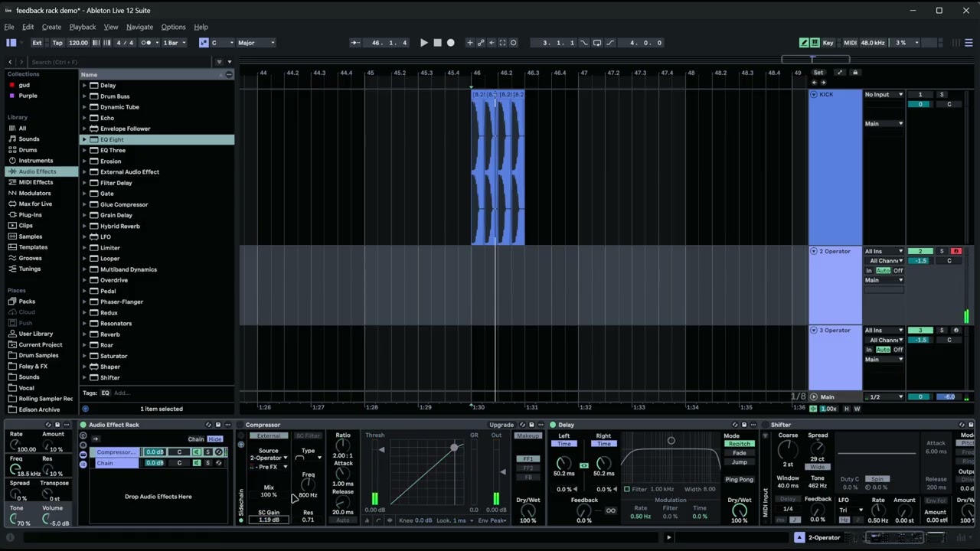Solo the Compressor chain in the rack
The image size is (980, 551).
point(207,452)
